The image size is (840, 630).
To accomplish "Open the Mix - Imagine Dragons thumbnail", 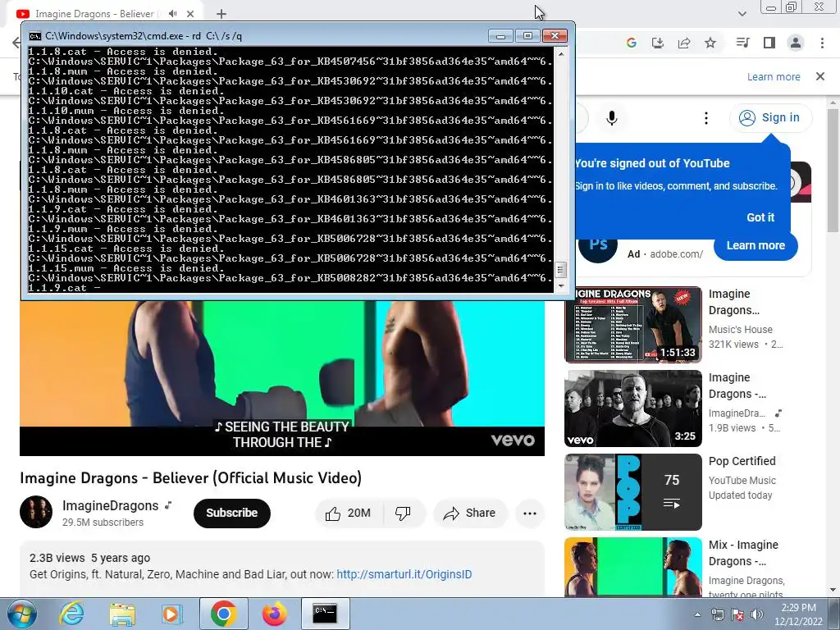I will coord(633,567).
